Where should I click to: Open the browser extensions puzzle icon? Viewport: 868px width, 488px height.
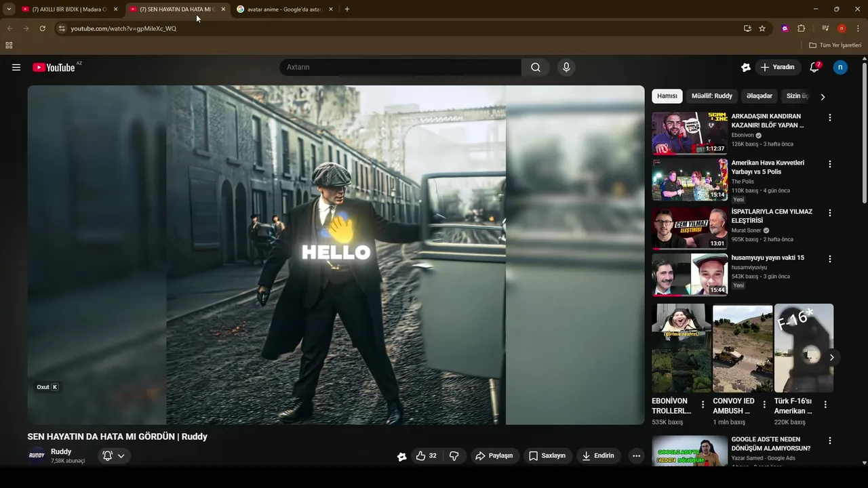802,28
